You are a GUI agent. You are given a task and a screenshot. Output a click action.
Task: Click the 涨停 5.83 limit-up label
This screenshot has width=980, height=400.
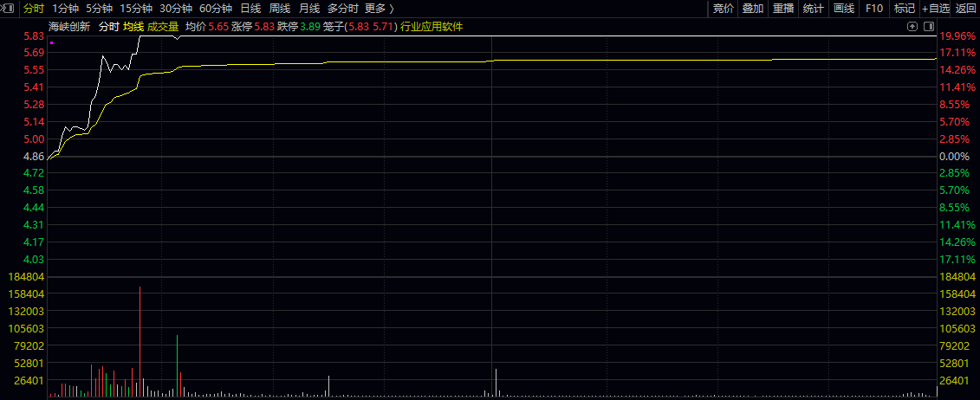(252, 27)
